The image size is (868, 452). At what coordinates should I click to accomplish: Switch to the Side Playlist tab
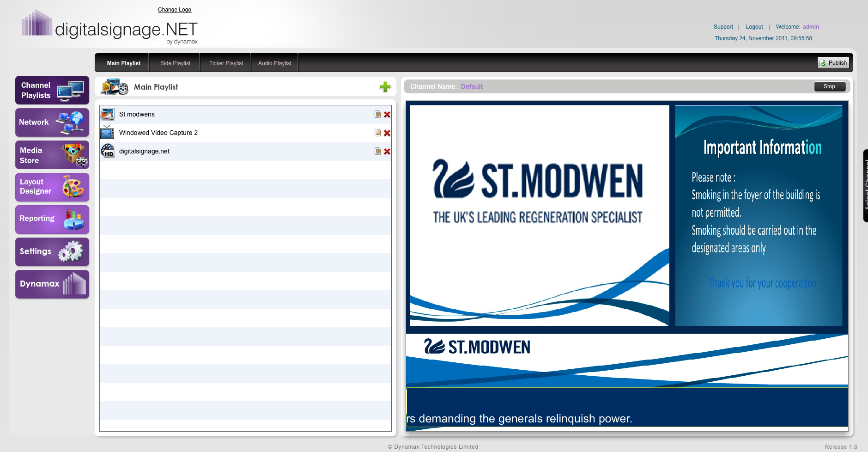(x=175, y=63)
